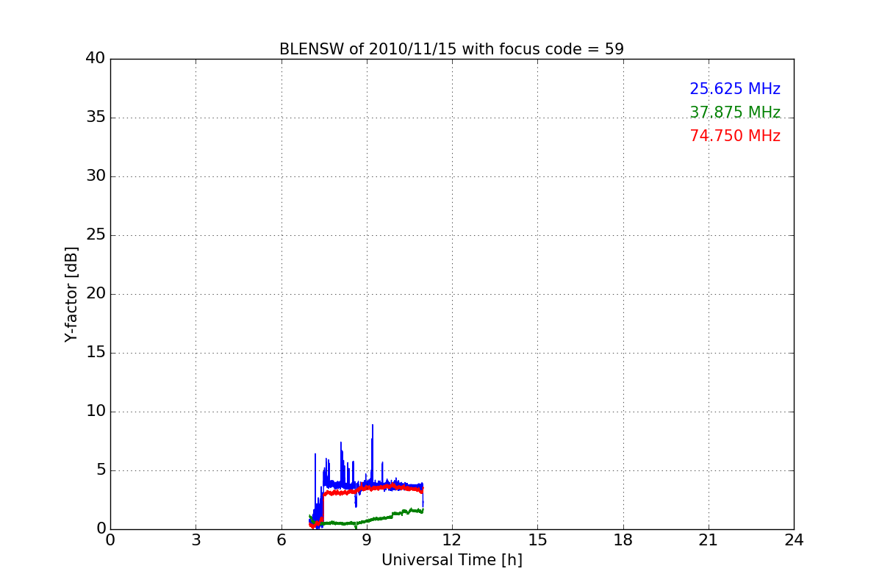The width and height of the screenshot is (882, 588).
Task: Click the x-axis tick label '9'
Action: tap(367, 539)
